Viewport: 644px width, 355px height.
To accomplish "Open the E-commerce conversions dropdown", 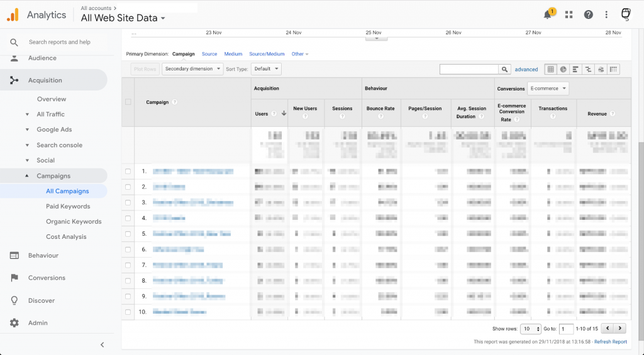I will [x=548, y=89].
